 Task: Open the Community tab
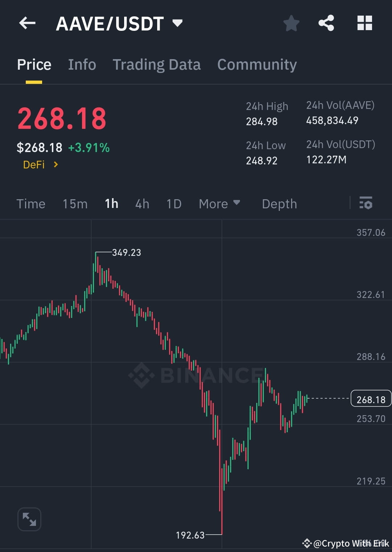pos(257,64)
